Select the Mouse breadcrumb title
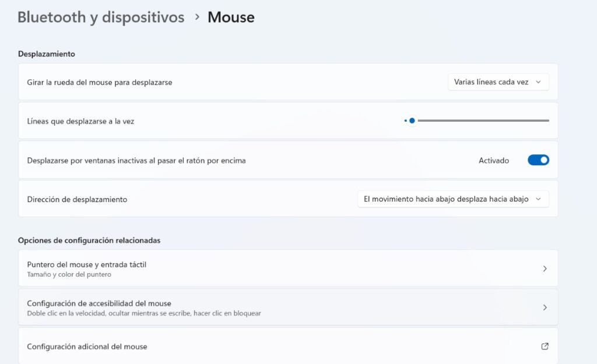Viewport: 597px width, 364px height. point(231,17)
